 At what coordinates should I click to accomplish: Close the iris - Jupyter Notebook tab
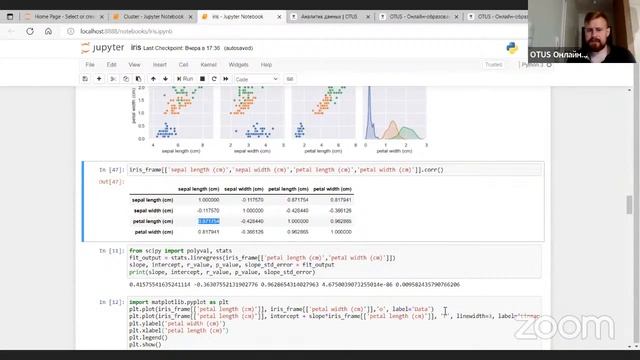coord(279,17)
